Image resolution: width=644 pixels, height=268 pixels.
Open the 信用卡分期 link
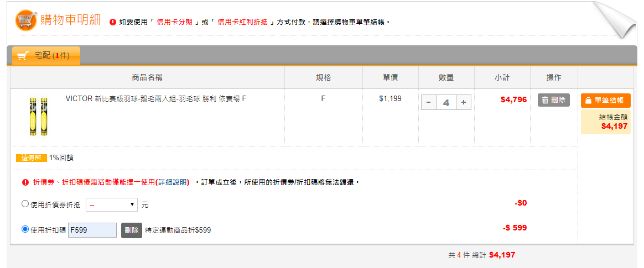click(175, 22)
